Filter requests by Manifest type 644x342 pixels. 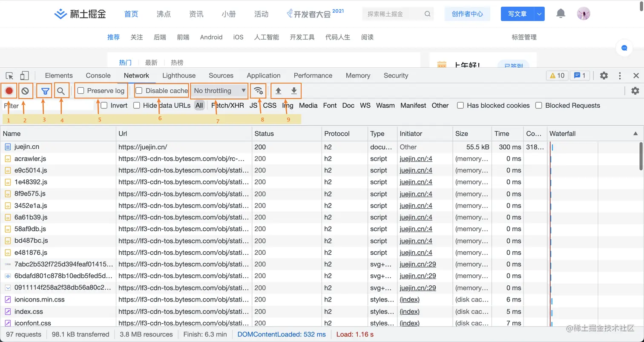pyautogui.click(x=413, y=105)
